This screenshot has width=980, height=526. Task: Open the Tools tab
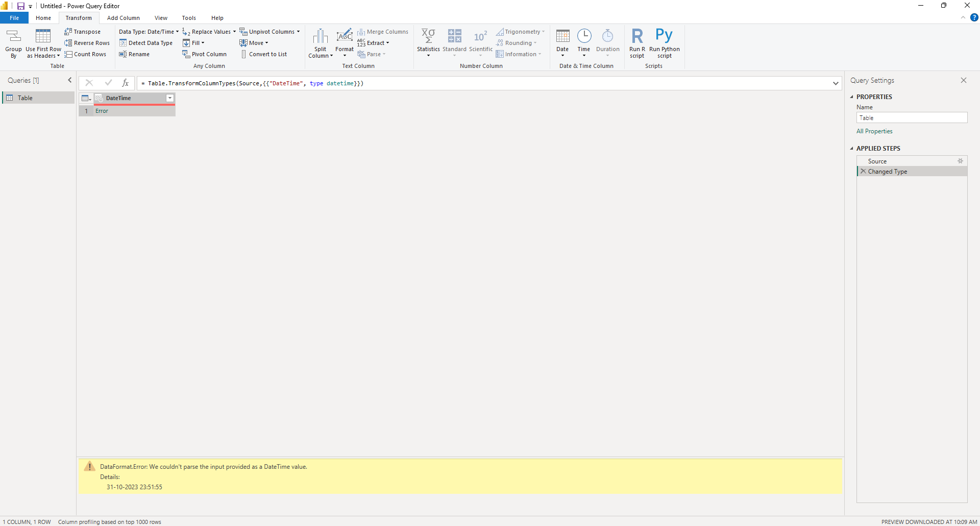[x=189, y=18]
